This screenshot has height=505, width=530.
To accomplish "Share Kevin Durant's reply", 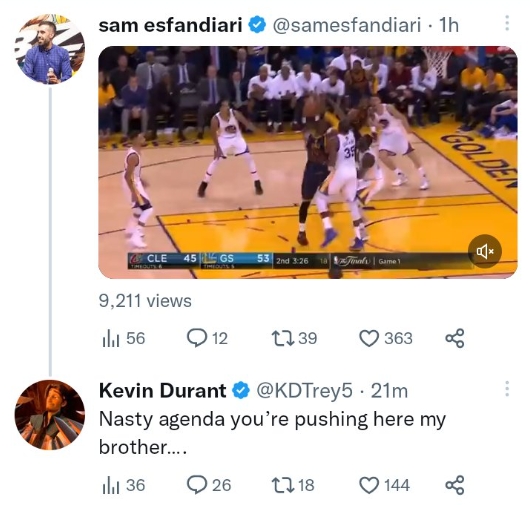I will click(x=455, y=485).
